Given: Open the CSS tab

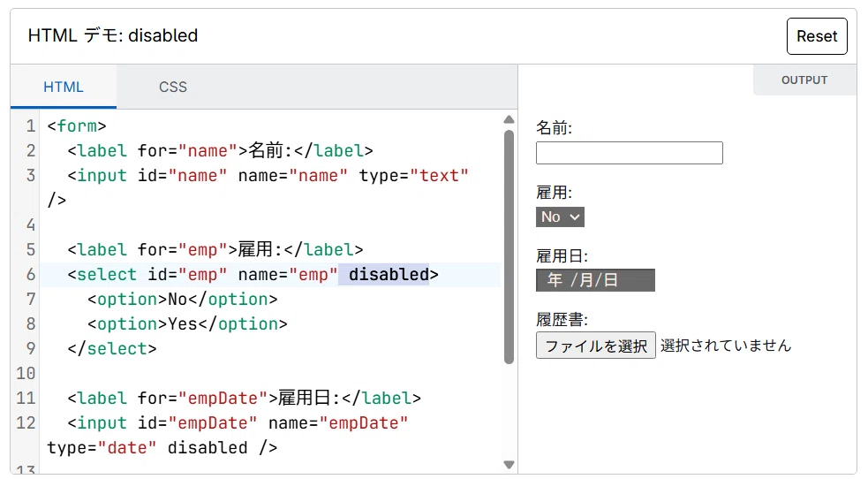Looking at the screenshot, I should tap(173, 87).
